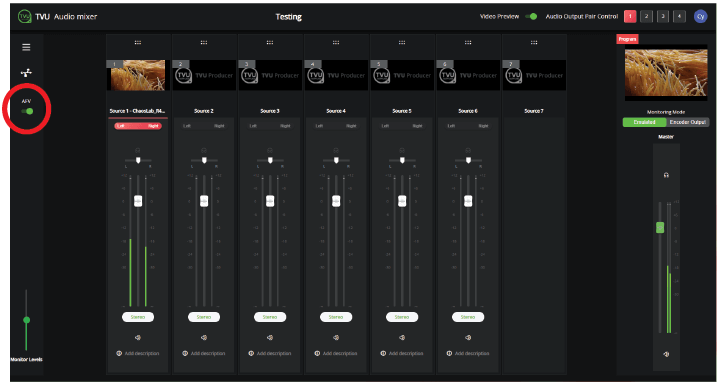Click the TVU logo in the header
This screenshot has height=385, width=720.
click(25, 17)
